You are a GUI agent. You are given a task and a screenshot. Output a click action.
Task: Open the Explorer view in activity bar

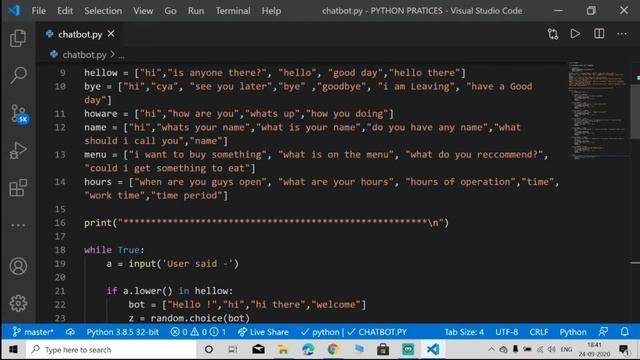[18, 38]
